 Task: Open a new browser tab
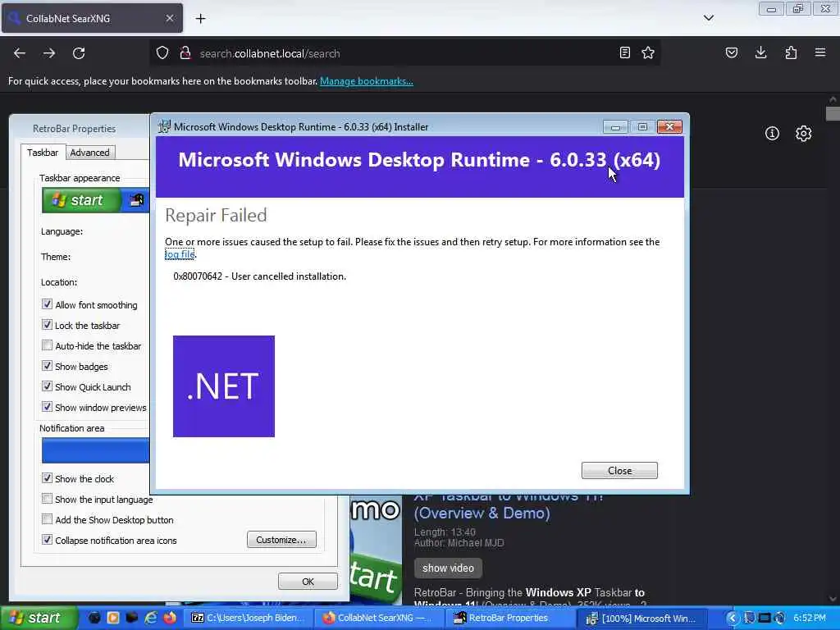[x=200, y=19]
